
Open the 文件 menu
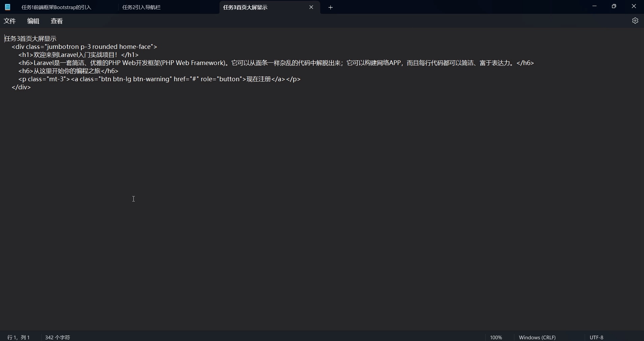9,21
